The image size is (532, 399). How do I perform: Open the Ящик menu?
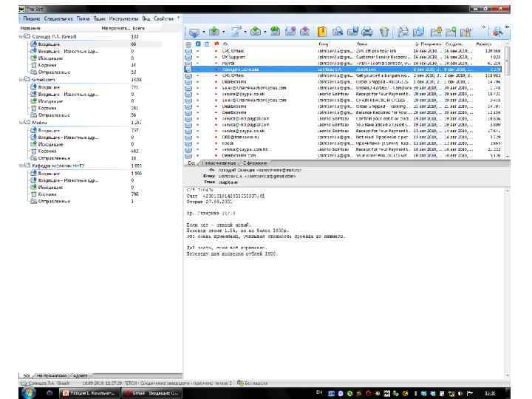pyautogui.click(x=100, y=18)
